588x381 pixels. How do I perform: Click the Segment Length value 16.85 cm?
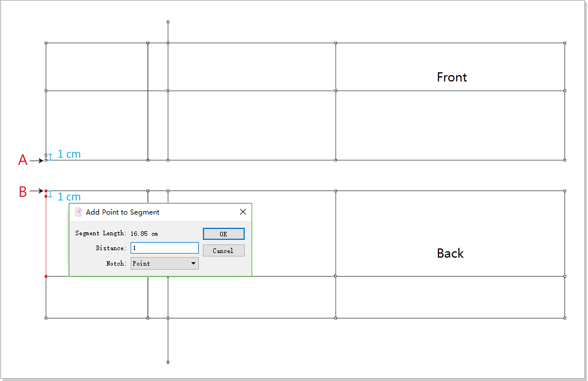144,234
